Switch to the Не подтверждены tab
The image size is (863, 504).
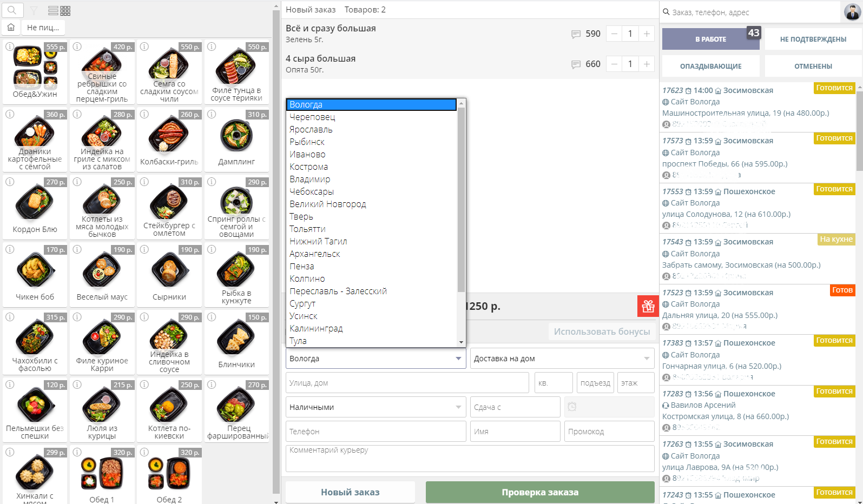pos(813,39)
